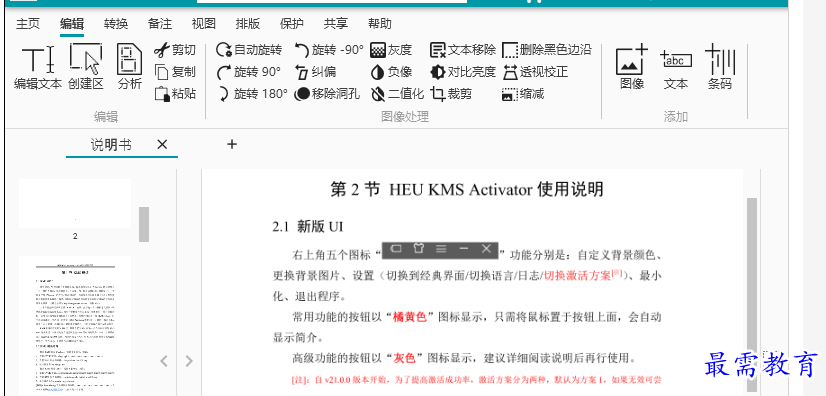Select the 裁剪 (Crop) tool
Screen dimensions: 826x396
click(451, 94)
